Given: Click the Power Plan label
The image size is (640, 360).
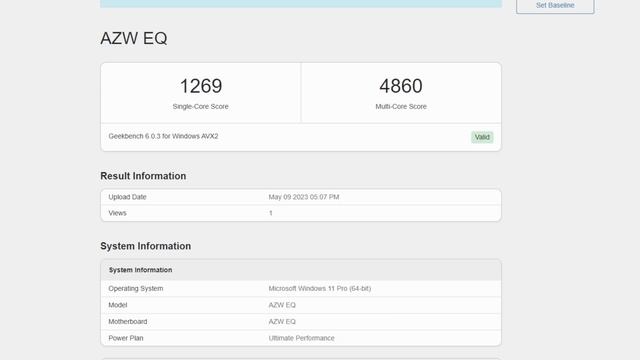Looking at the screenshot, I should (x=126, y=338).
